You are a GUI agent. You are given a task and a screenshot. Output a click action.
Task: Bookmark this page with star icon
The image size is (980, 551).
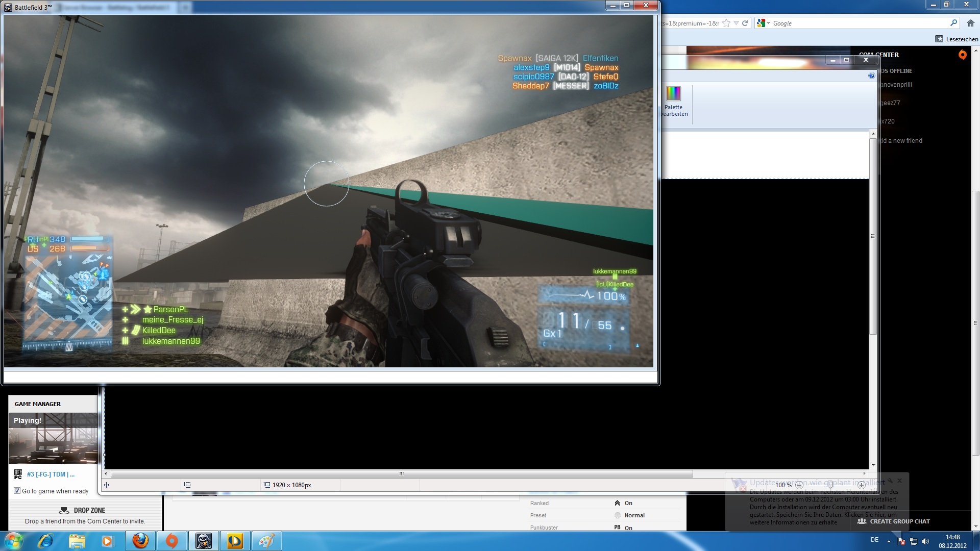(x=726, y=23)
